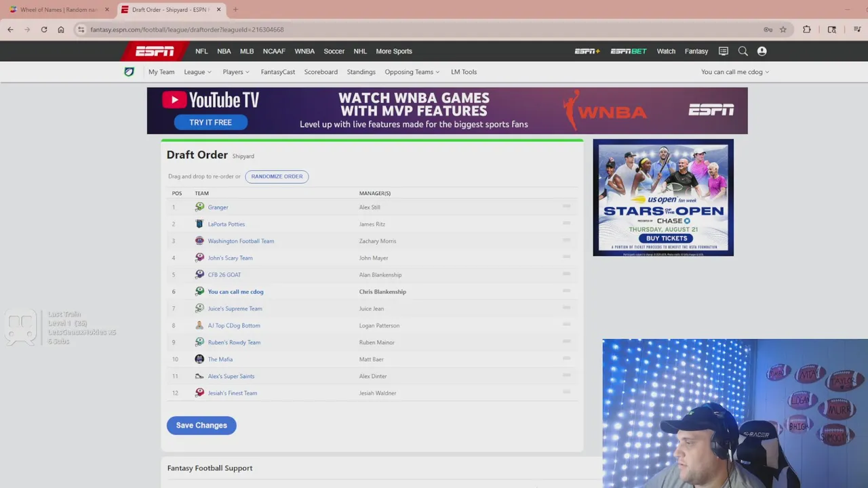Open the WNBA menu item
Image resolution: width=868 pixels, height=488 pixels.
[304, 52]
